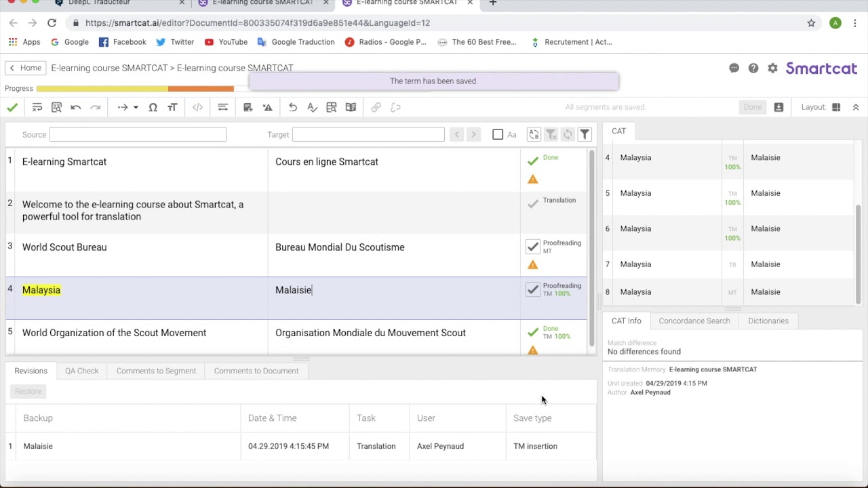Confirm segment with green checkmark toolbar icon
The image size is (868, 488).
click(12, 107)
